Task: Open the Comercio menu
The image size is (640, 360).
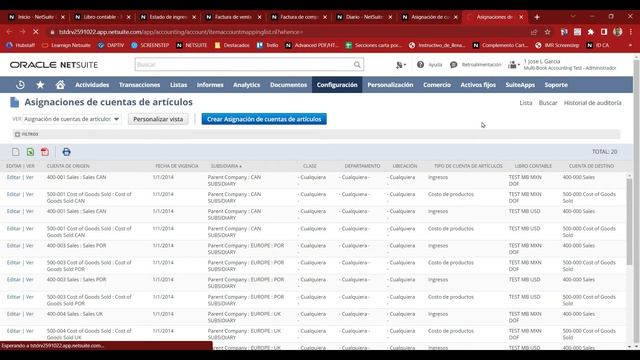Action: [x=437, y=85]
